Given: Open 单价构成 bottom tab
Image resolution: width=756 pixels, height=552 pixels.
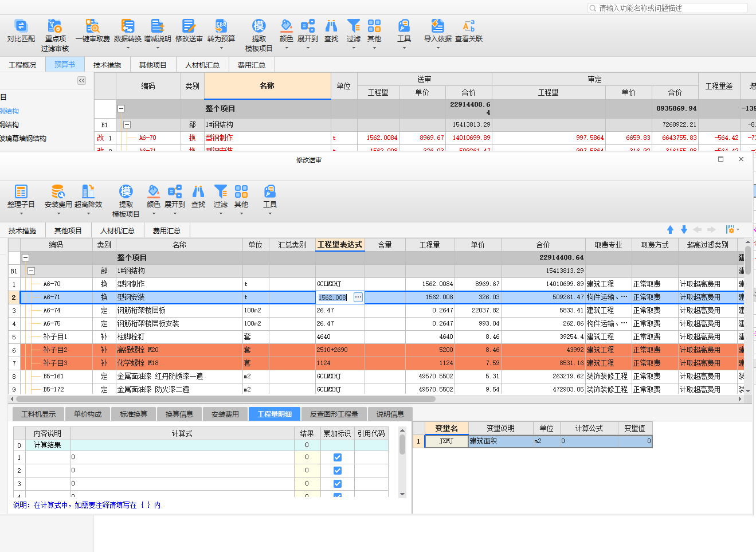Looking at the screenshot, I should point(88,414).
